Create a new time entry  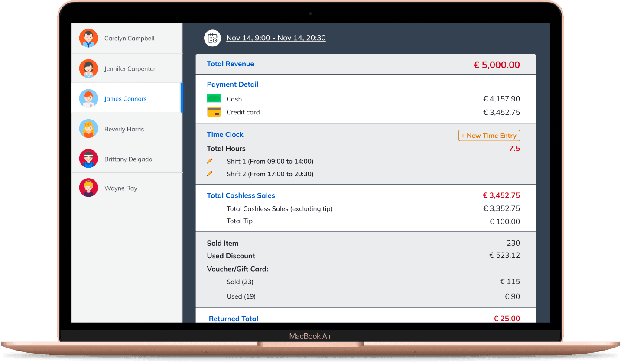[489, 135]
